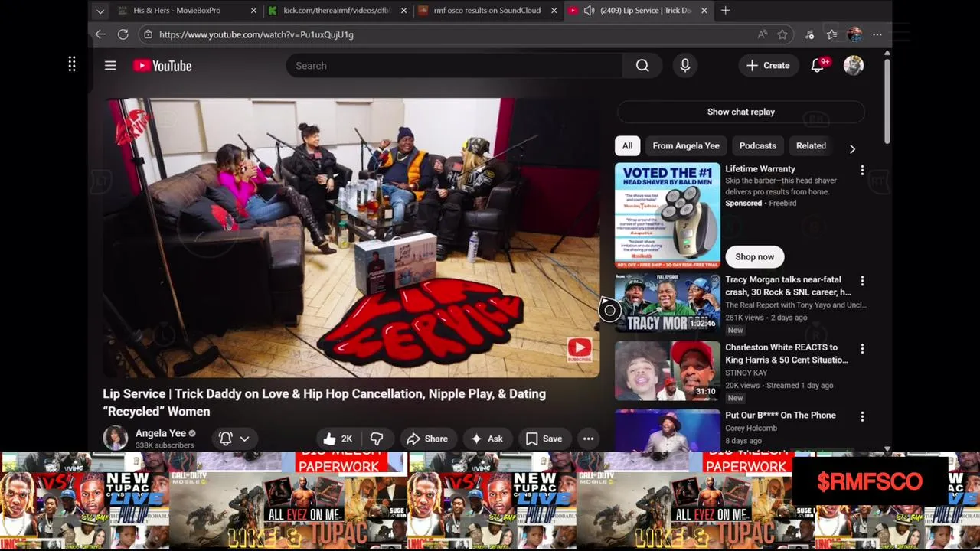
Task: Click the Lip Service video player
Action: click(351, 237)
